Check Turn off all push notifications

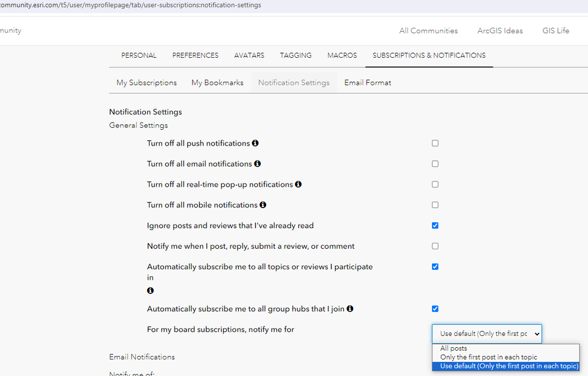click(x=435, y=143)
